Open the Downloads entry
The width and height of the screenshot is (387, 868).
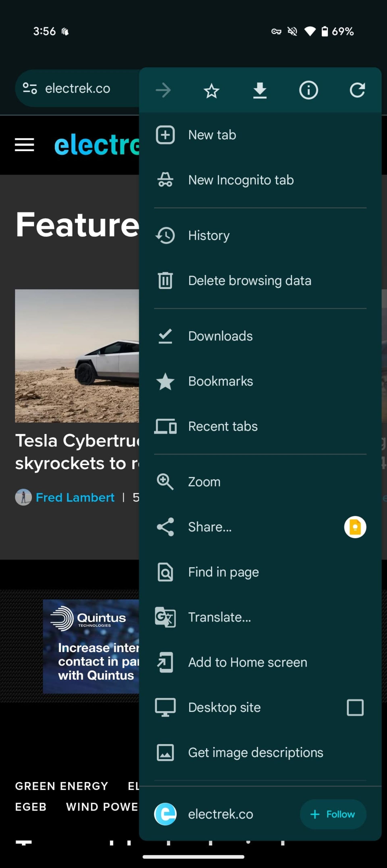(x=260, y=336)
